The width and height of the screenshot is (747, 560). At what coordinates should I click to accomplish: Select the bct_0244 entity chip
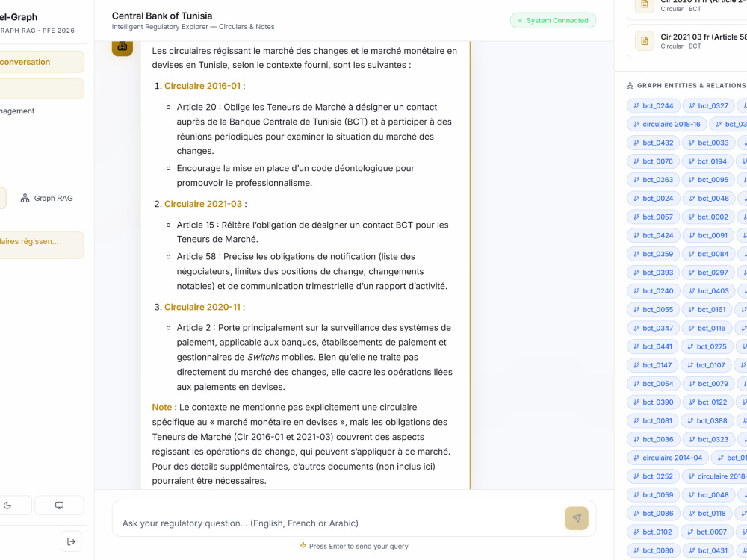(x=653, y=106)
